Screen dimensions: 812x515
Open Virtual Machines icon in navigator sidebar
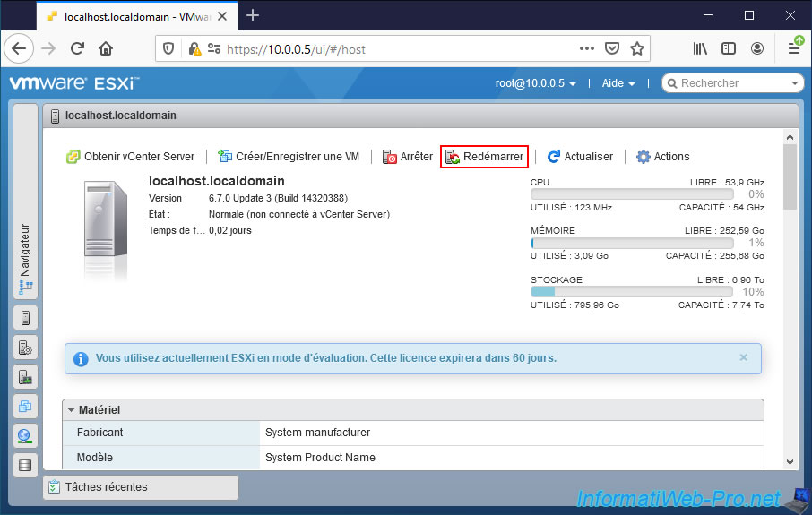coord(25,406)
